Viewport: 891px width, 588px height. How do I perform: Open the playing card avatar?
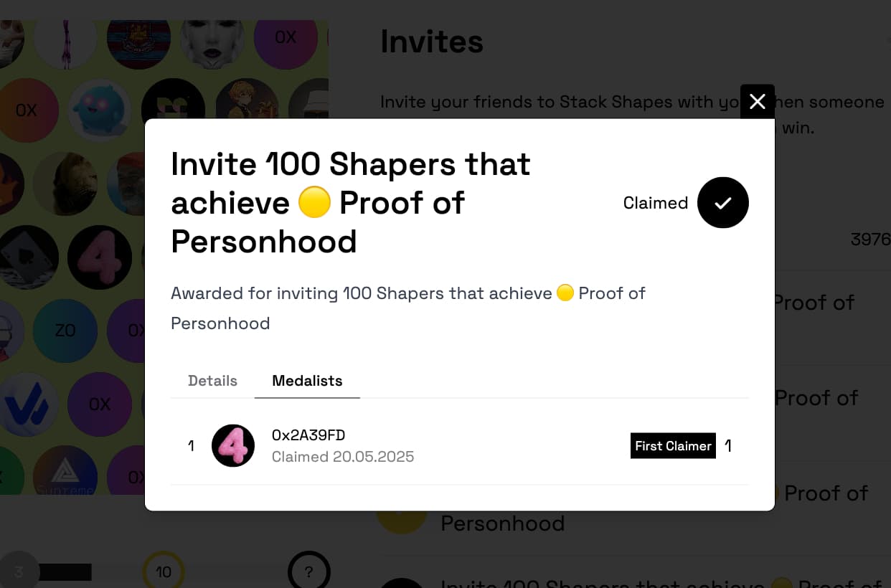point(27,257)
